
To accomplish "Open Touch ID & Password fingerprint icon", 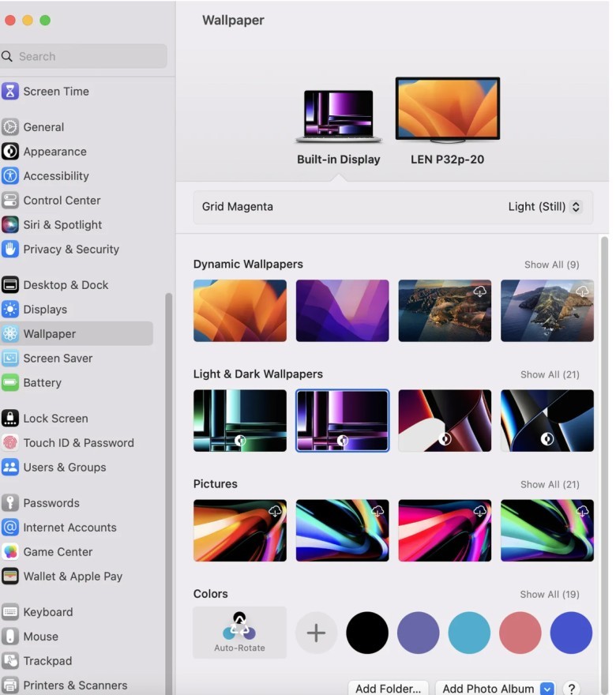I will coord(10,443).
